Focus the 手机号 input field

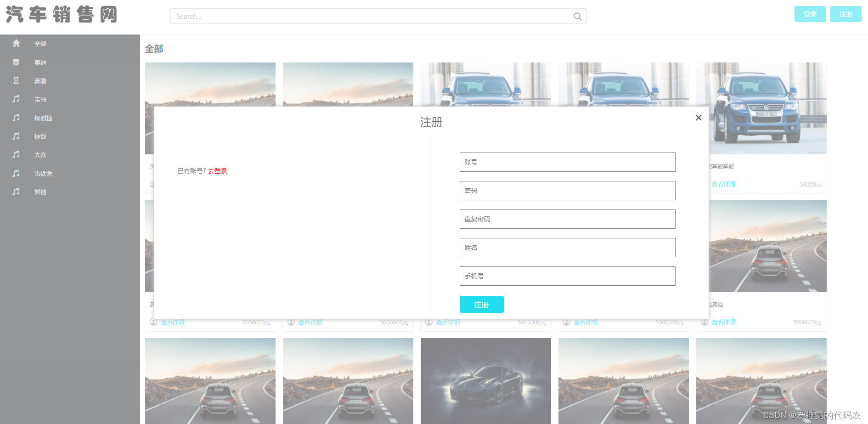coord(567,276)
